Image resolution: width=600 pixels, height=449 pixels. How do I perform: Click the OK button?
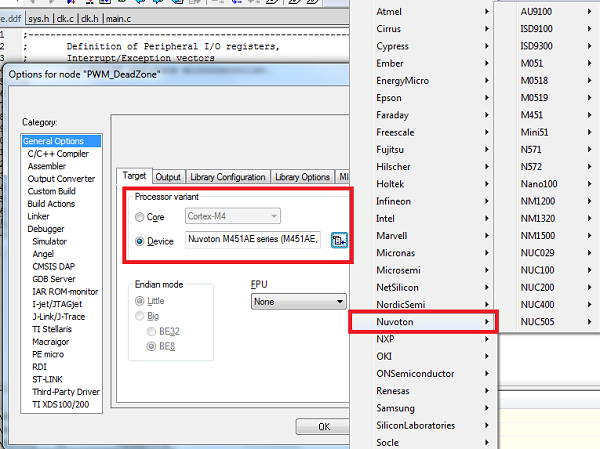[323, 426]
